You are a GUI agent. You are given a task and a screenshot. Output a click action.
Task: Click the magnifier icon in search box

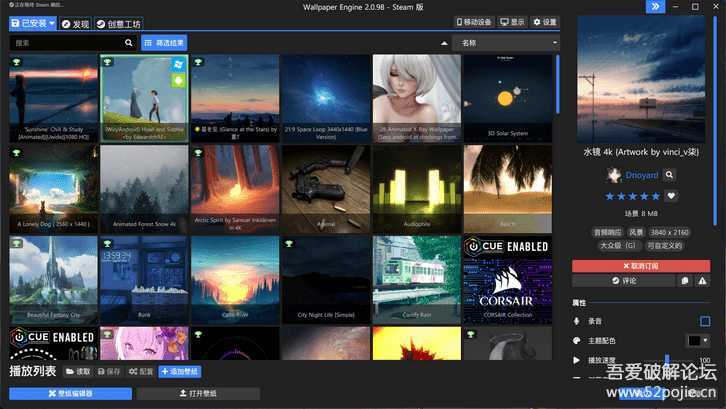(x=129, y=43)
